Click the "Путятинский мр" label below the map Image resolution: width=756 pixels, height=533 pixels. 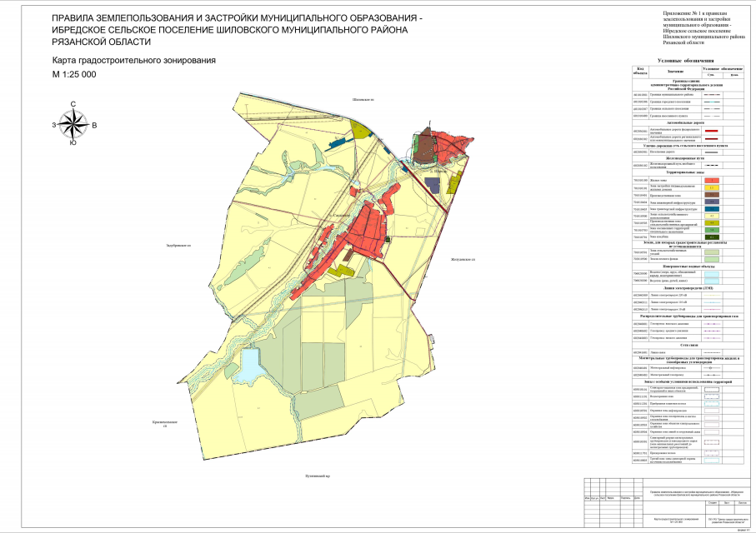[318, 476]
